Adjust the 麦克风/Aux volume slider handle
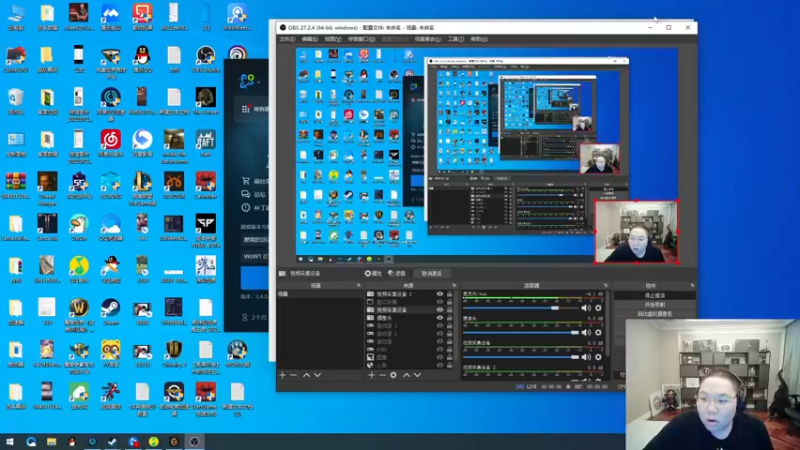This screenshot has width=800, height=450. (x=555, y=308)
